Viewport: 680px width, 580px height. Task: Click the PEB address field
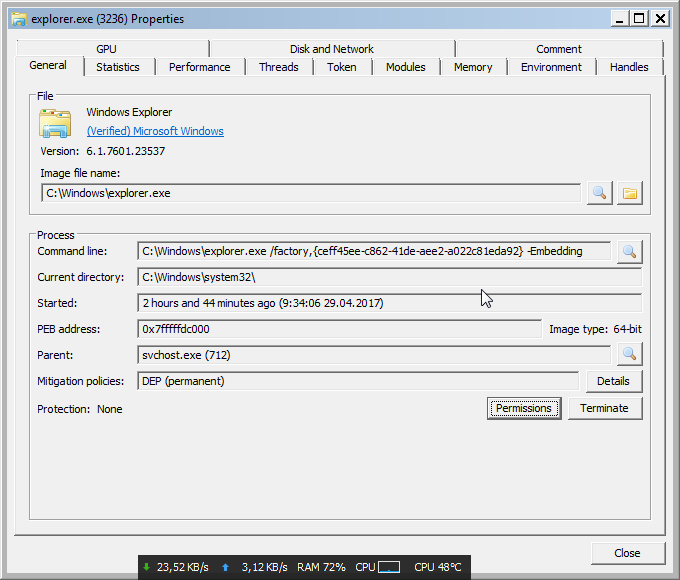click(339, 329)
